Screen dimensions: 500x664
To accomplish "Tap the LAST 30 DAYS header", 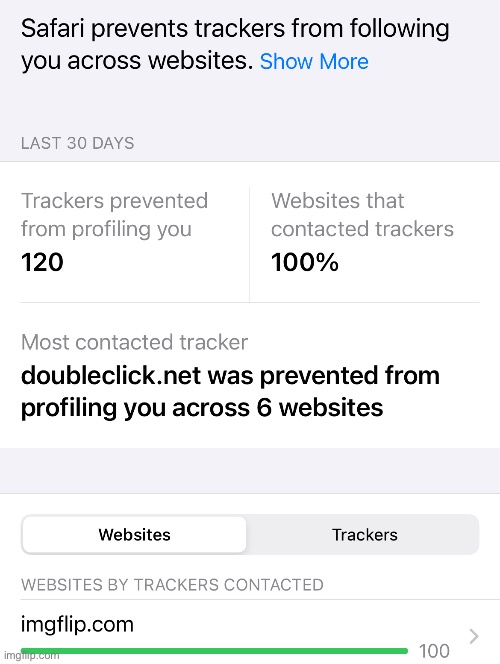I will tap(77, 143).
